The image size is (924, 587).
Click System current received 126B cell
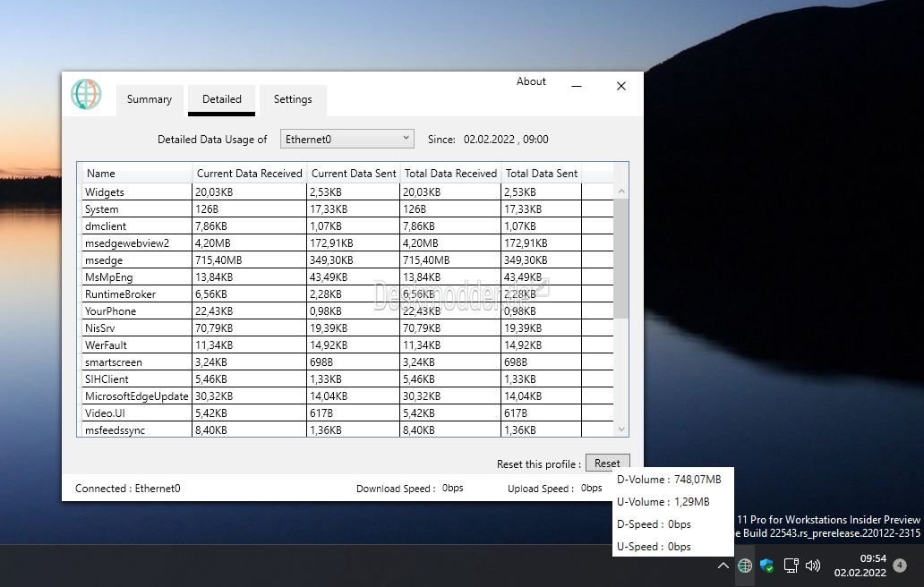(x=249, y=209)
